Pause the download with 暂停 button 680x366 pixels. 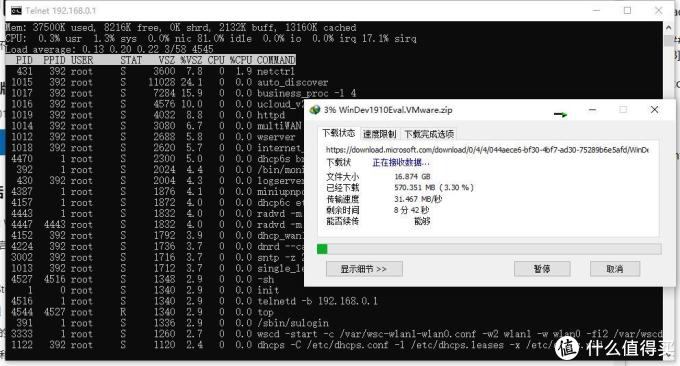pyautogui.click(x=542, y=269)
